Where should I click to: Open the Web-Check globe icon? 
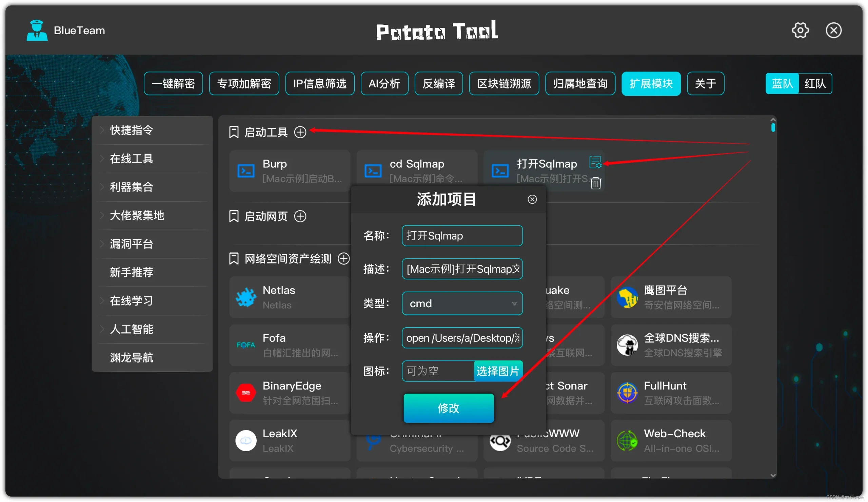(x=627, y=441)
